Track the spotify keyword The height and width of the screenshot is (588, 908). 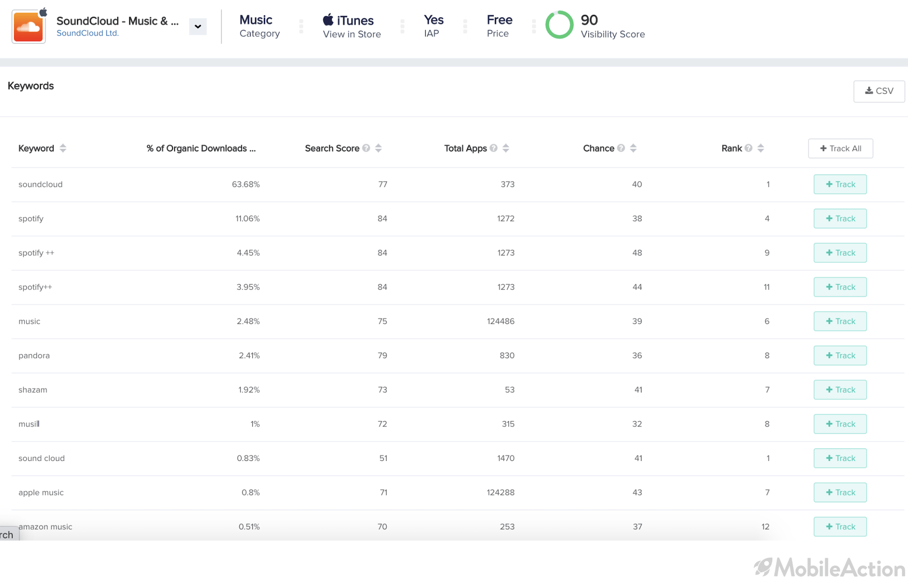point(840,219)
